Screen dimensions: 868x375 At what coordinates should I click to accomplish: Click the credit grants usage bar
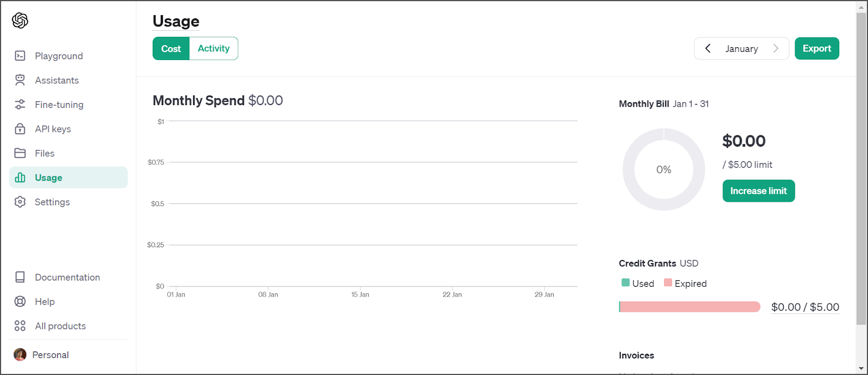[689, 307]
